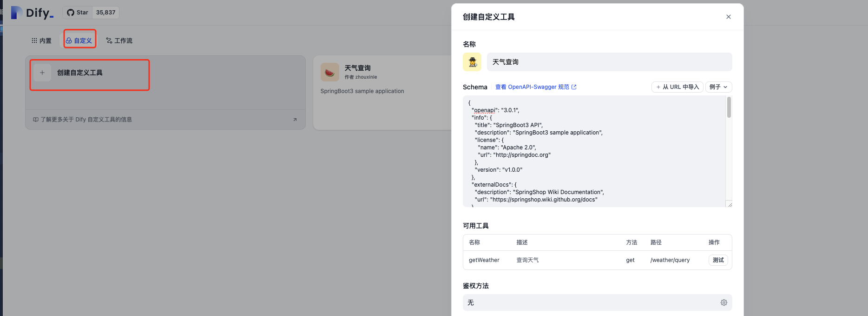868x316 pixels.
Task: Open the 工作流 tab
Action: 119,41
